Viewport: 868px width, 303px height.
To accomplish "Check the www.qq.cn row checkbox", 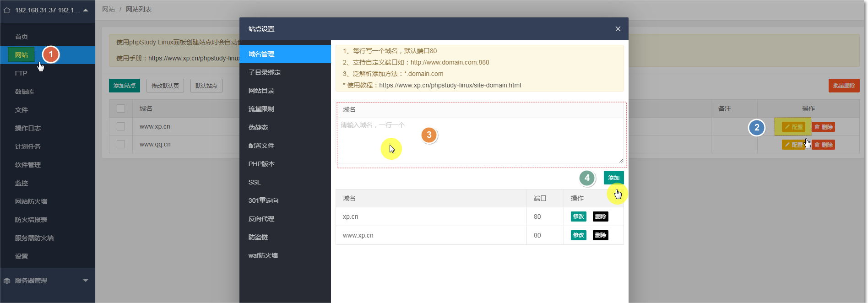I will pyautogui.click(x=121, y=144).
